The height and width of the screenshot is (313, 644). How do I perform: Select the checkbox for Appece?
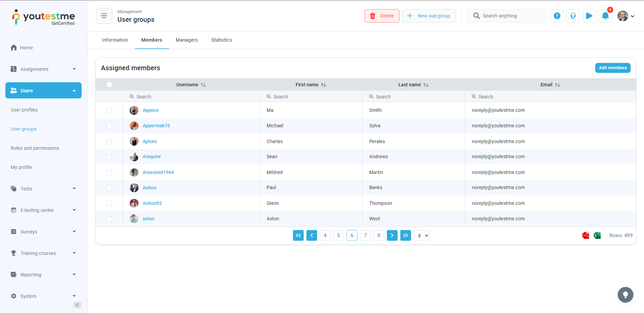pyautogui.click(x=109, y=110)
